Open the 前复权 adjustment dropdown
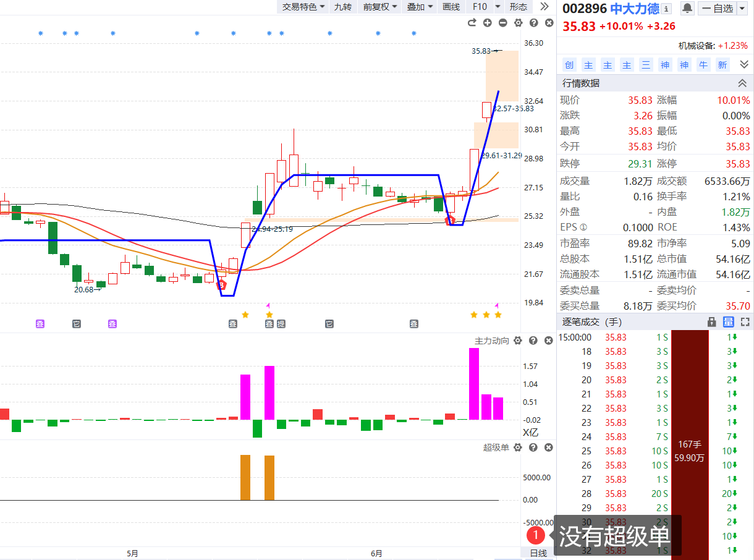 (379, 7)
